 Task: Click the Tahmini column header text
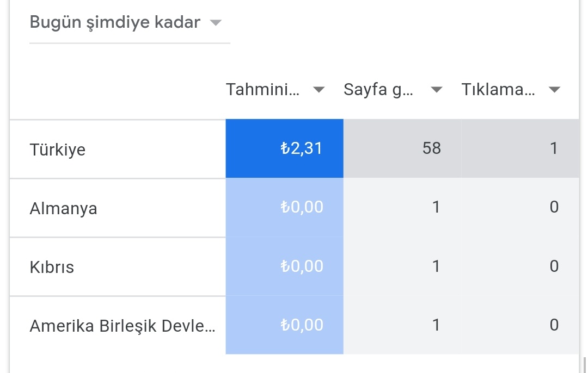[262, 90]
